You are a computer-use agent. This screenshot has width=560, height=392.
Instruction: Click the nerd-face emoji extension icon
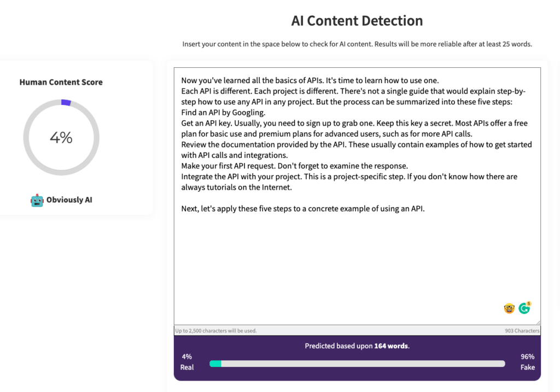click(x=509, y=308)
